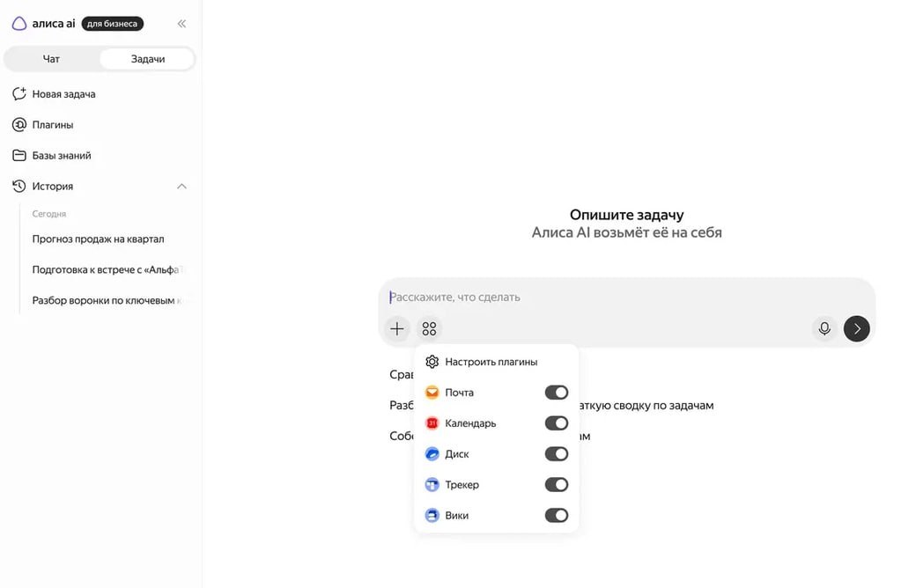Turn off the Трекер plugin switch

[x=557, y=485]
